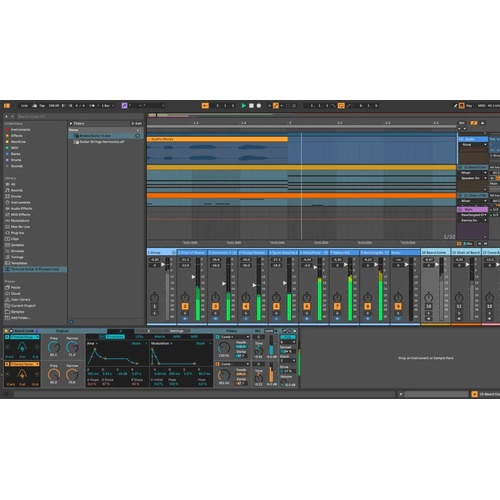
Task: Click the purple Scale Mode icon
Action: [124, 106]
